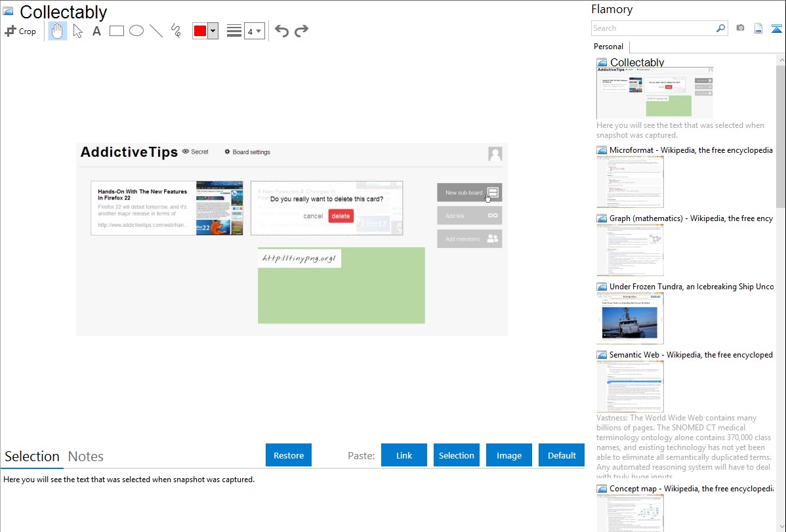Open the Semantic Web snapshot thumbnail

pyautogui.click(x=630, y=386)
